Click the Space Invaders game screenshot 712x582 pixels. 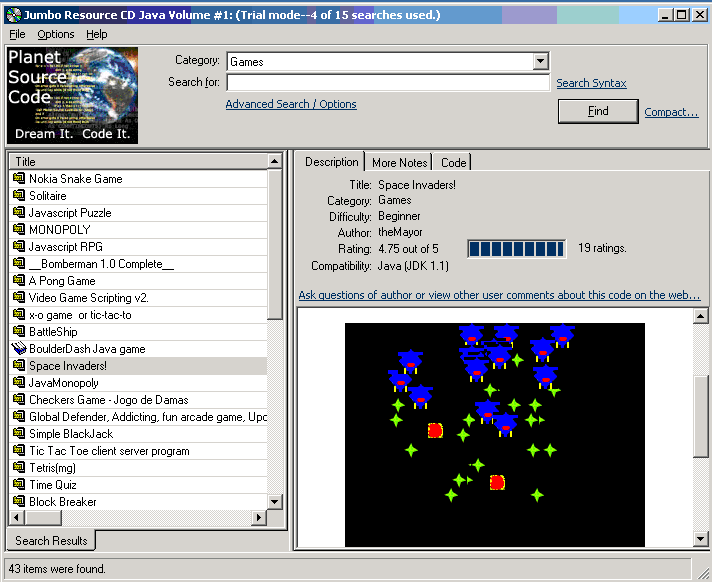click(494, 434)
